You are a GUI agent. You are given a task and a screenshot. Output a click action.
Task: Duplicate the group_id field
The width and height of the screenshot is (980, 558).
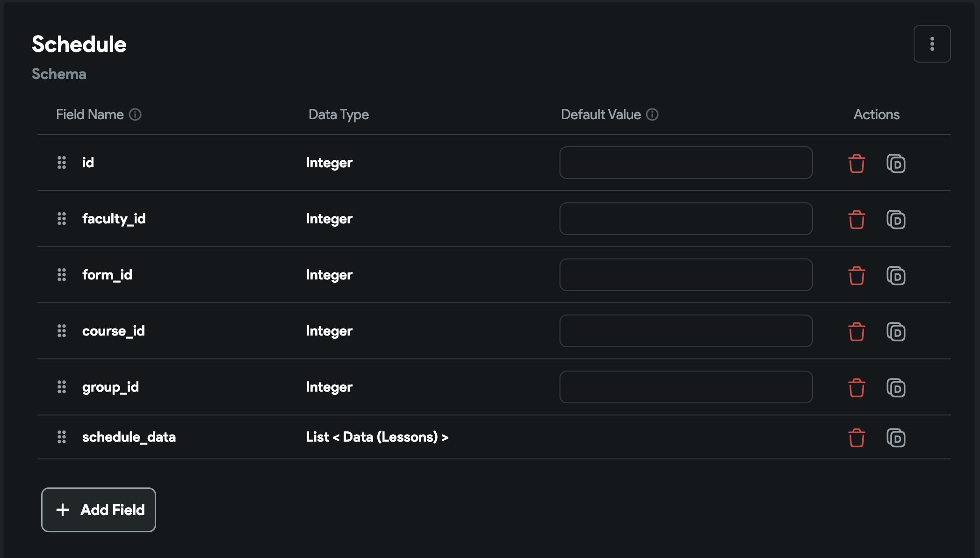click(x=896, y=387)
